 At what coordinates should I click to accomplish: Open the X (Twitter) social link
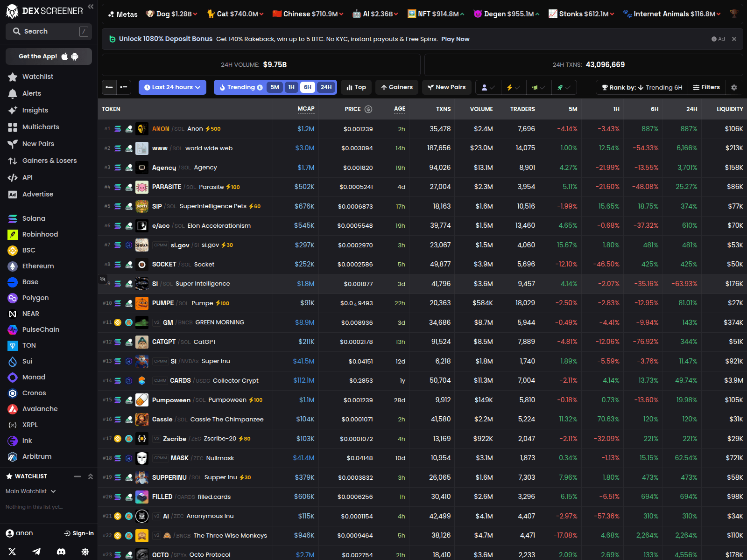(x=12, y=552)
